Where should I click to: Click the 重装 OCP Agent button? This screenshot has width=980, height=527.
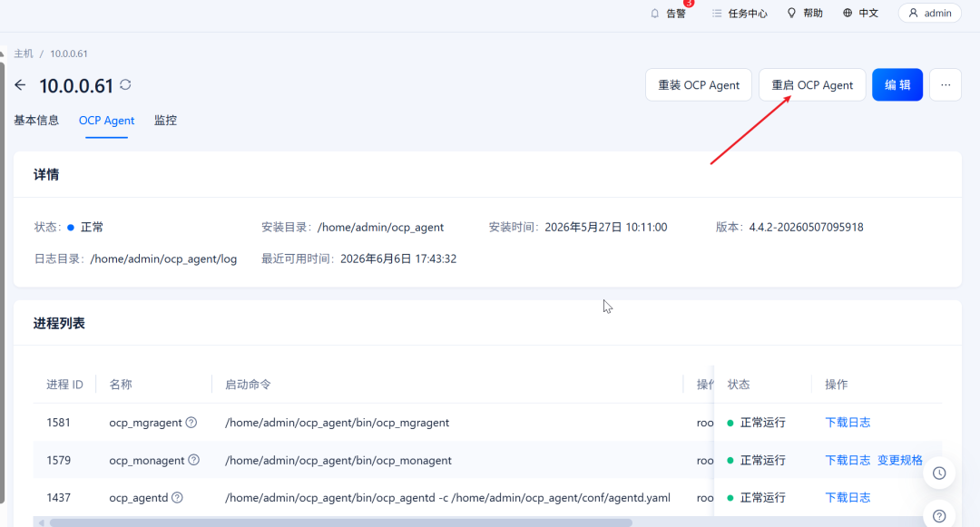click(699, 85)
